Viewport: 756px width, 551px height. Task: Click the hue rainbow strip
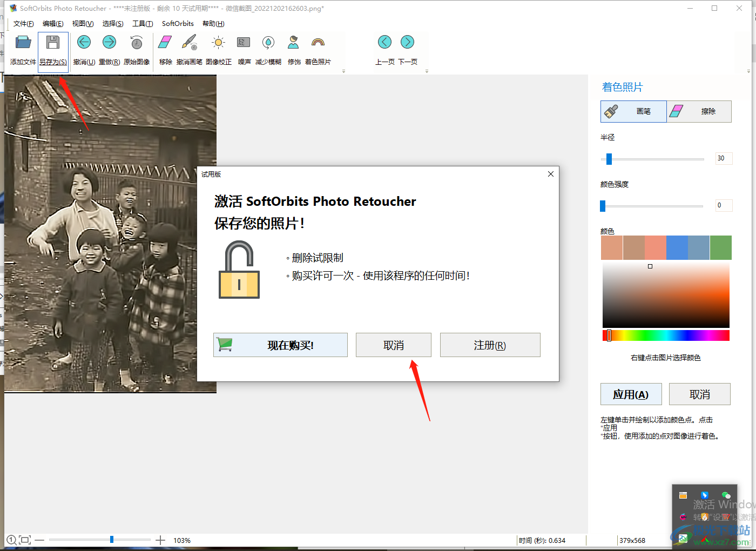666,335
